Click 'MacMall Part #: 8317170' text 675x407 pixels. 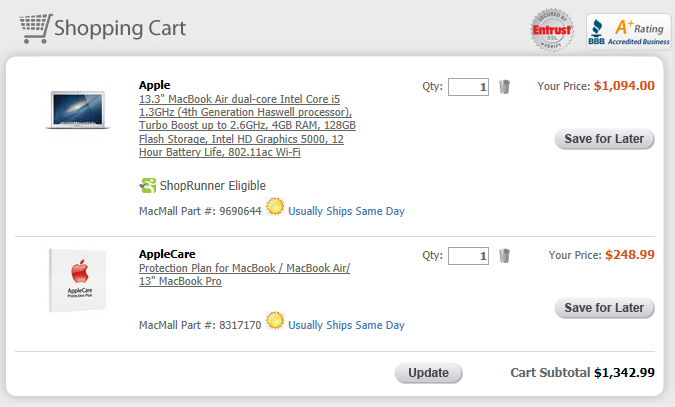200,325
